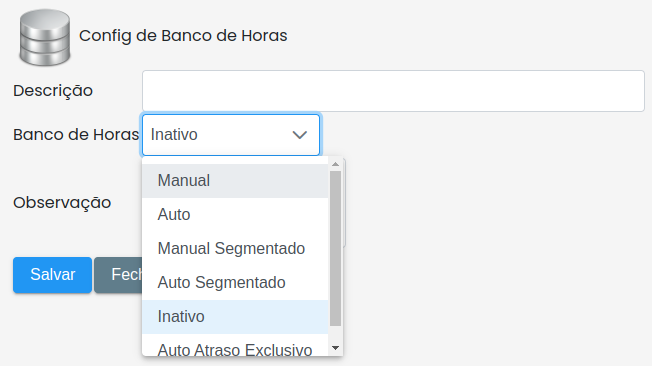Click the partially hidden Fechar button
Viewport: 652px width, 366px height.
tap(119, 275)
